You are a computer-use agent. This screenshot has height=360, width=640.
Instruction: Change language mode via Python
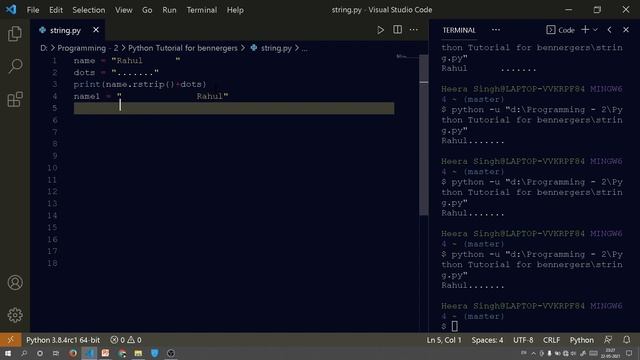[582, 340]
